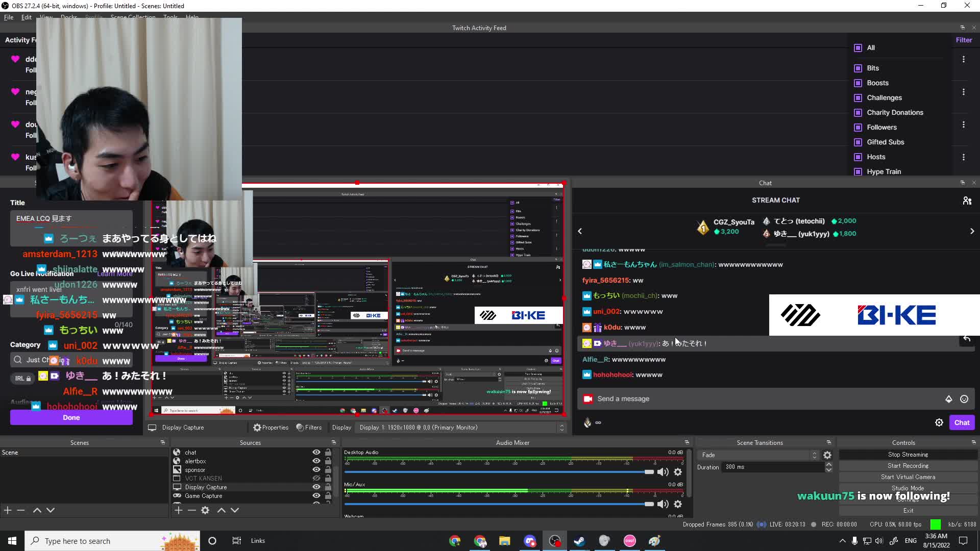980x551 pixels.
Task: Click purple Chat send button
Action: [962, 422]
